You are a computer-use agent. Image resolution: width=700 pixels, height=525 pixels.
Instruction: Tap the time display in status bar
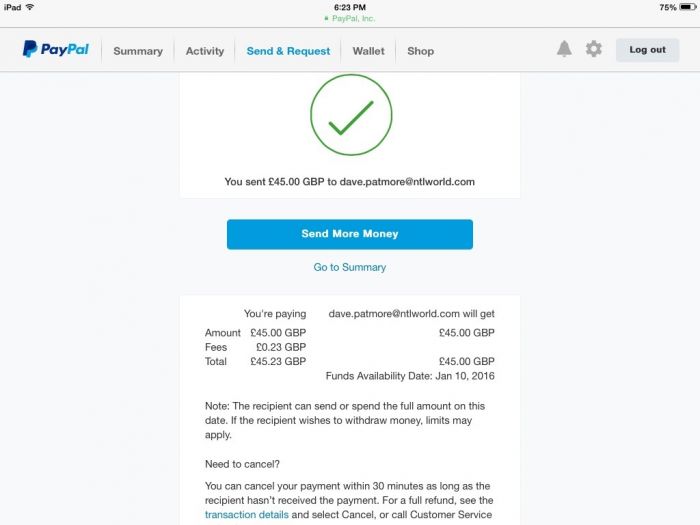tap(350, 7)
